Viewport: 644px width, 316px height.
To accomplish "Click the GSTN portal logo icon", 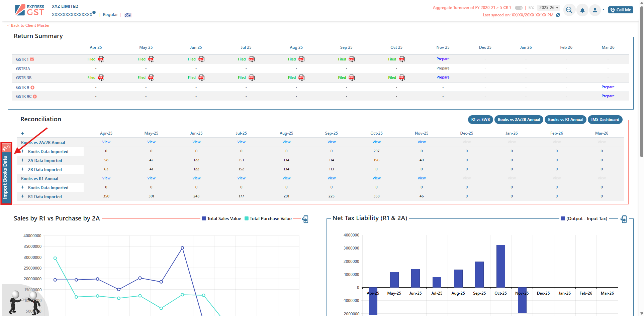I will coord(128,15).
